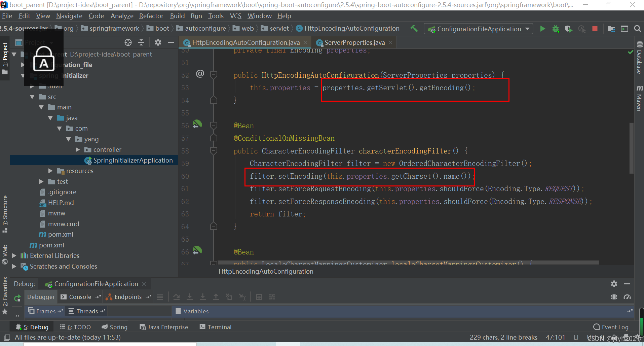Step out of the current method
Screen dimensions: 644x346
pyautogui.click(x=216, y=297)
